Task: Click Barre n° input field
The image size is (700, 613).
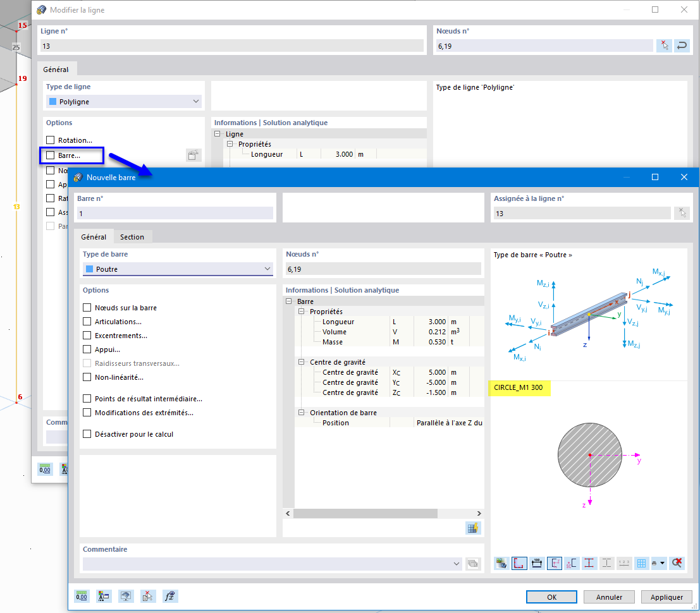Action: 175,213
